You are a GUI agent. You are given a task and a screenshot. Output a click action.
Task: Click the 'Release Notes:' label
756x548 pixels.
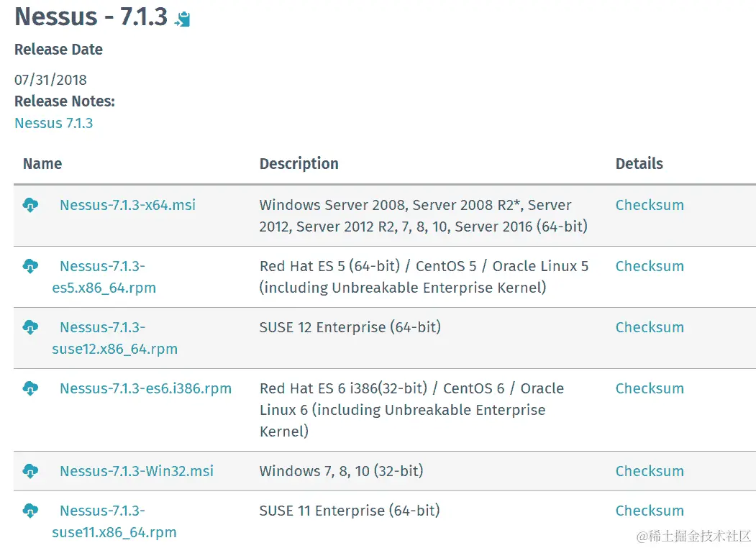65,101
